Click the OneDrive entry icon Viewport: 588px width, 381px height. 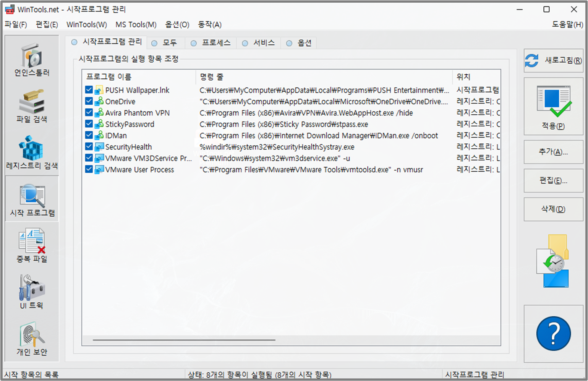(x=99, y=102)
